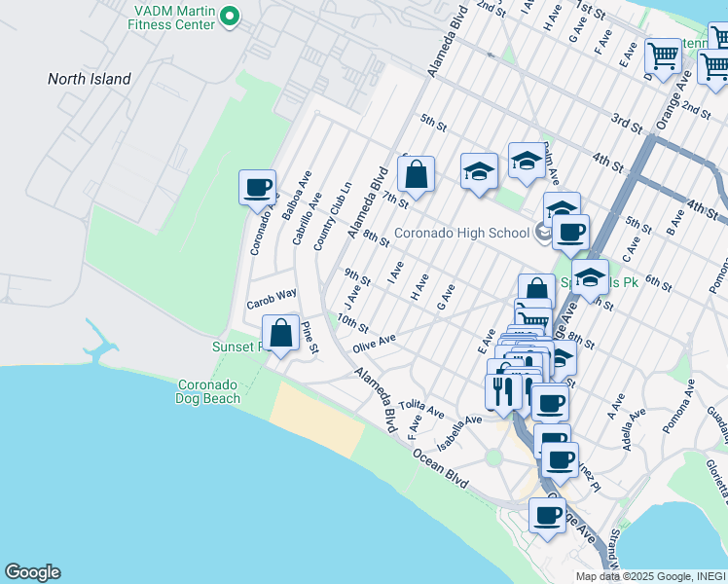Click the Ocean Blvd street label
728x584 pixels.
click(440, 469)
